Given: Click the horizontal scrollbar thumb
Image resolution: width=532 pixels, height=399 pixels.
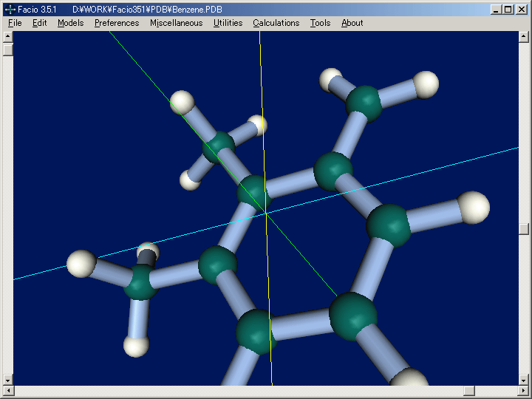Looking at the screenshot, I should [469, 391].
